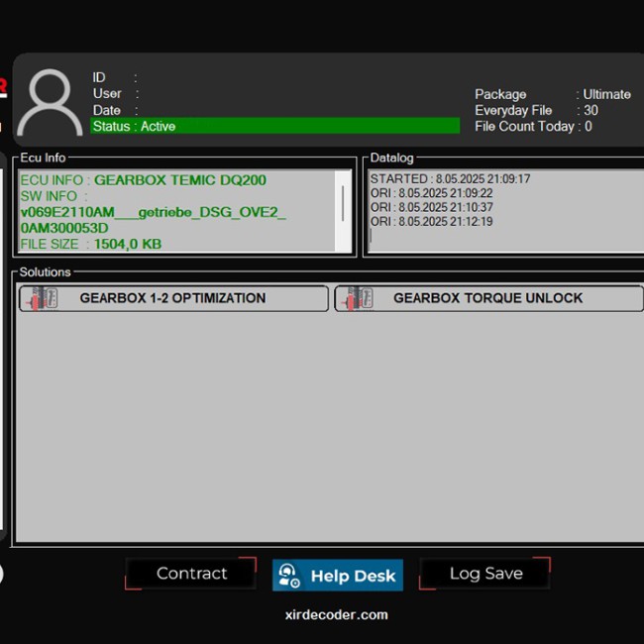The width and height of the screenshot is (644, 644).
Task: Open the xirdecoder.com link
Action: point(337,615)
